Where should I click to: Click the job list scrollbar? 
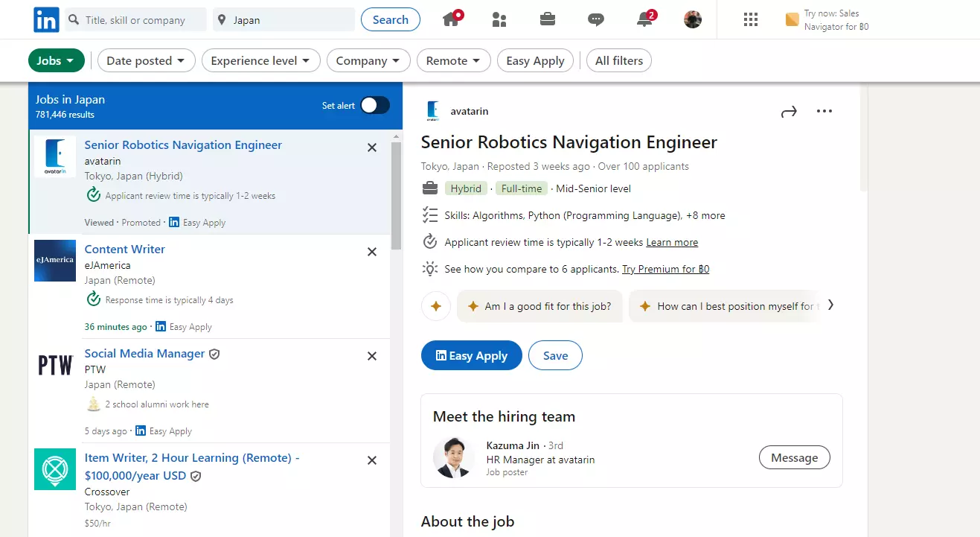pyautogui.click(x=397, y=197)
